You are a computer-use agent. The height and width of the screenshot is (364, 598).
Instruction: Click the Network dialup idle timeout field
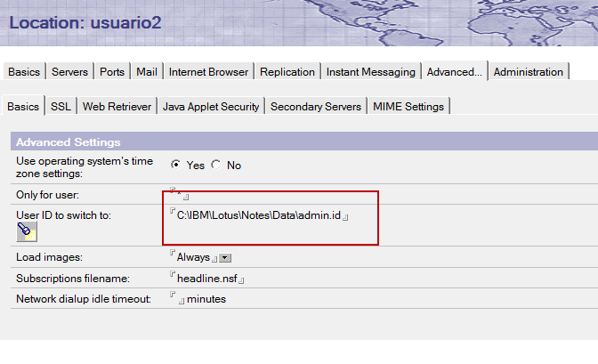(x=178, y=299)
